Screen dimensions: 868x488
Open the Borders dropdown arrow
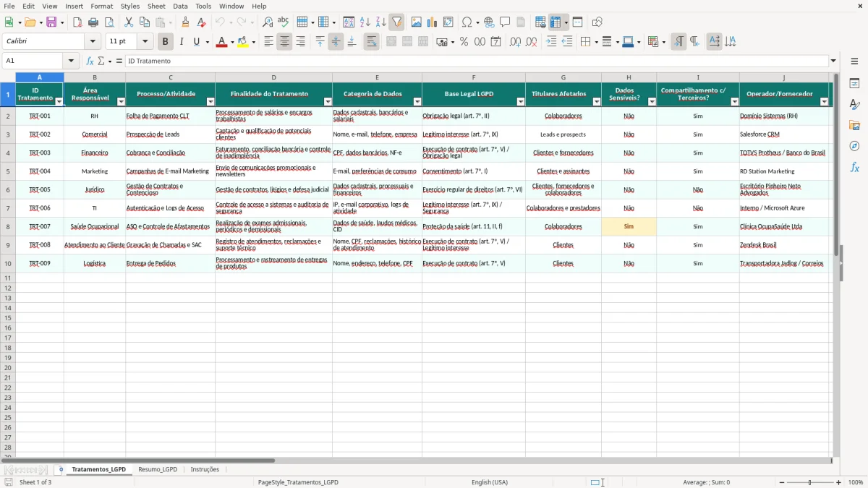coord(595,42)
